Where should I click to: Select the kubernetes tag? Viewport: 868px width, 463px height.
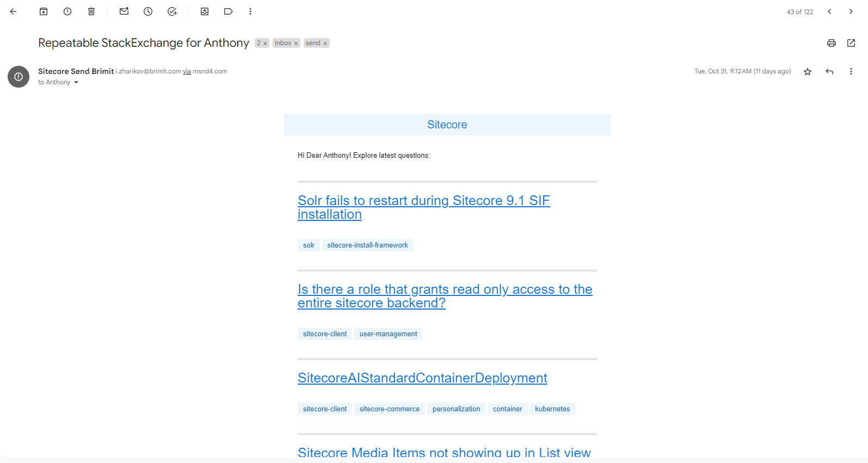(x=552, y=409)
